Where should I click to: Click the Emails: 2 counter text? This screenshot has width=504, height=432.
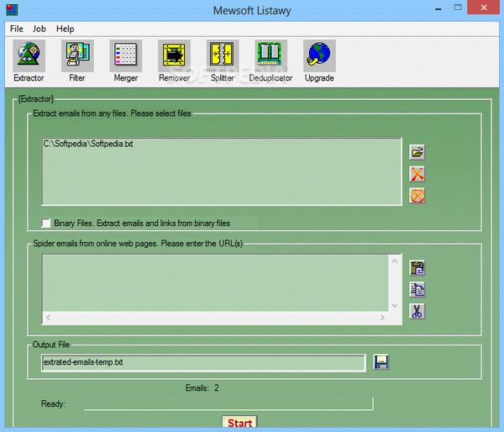(x=202, y=388)
